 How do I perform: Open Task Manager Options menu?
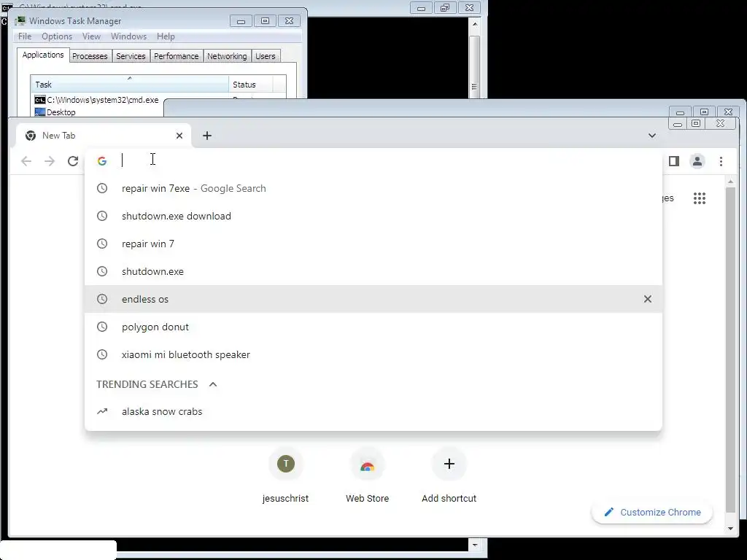(57, 36)
